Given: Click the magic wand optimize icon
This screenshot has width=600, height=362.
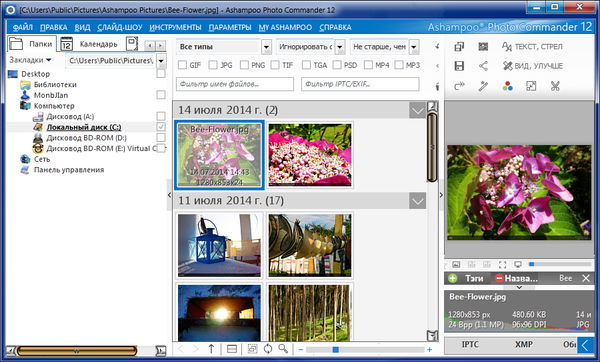Looking at the screenshot, I should click(483, 86).
